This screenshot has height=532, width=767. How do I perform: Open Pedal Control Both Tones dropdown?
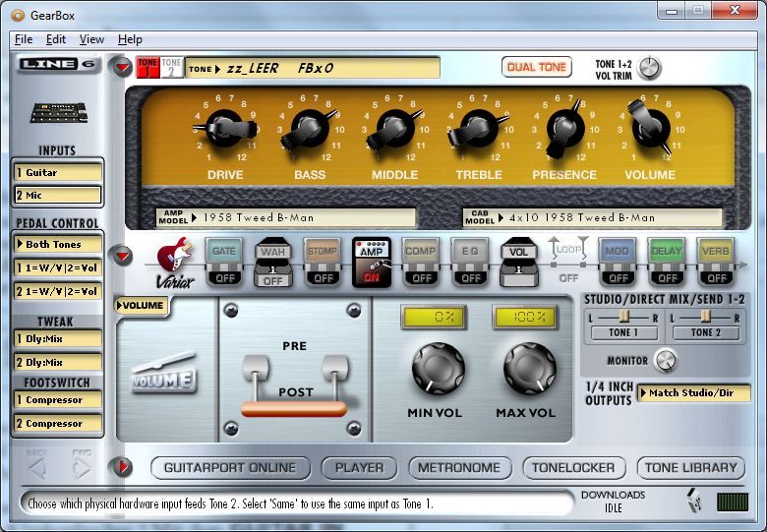(x=58, y=244)
